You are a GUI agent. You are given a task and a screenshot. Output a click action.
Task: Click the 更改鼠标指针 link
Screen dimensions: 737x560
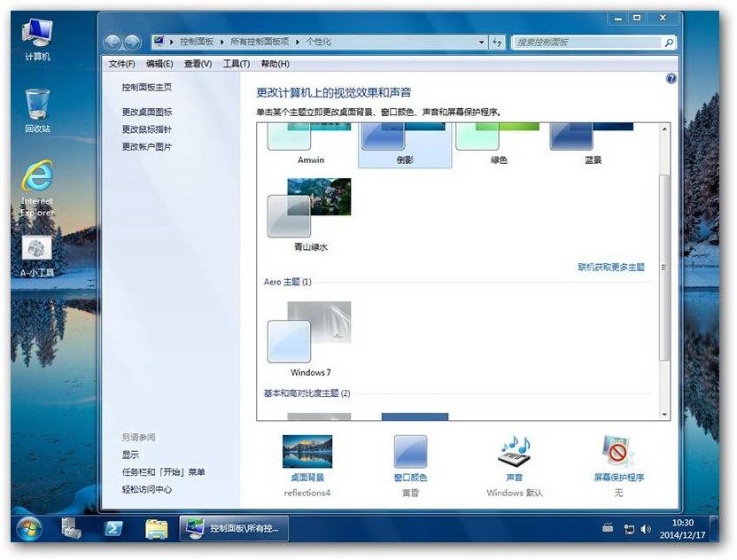click(x=147, y=129)
